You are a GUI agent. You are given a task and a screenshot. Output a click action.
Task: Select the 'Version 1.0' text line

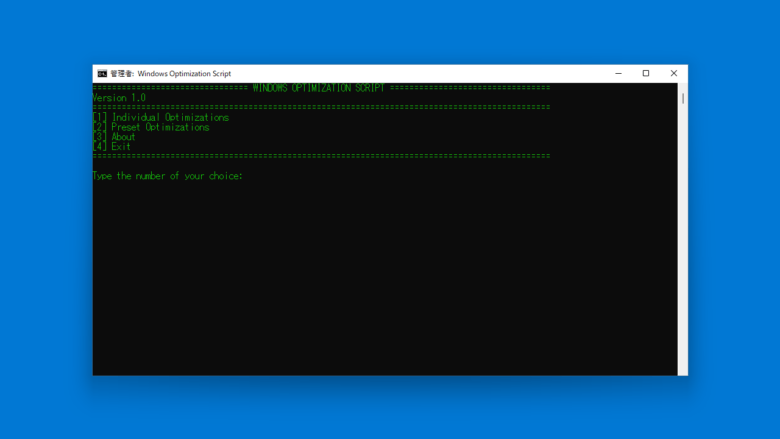[x=119, y=98]
